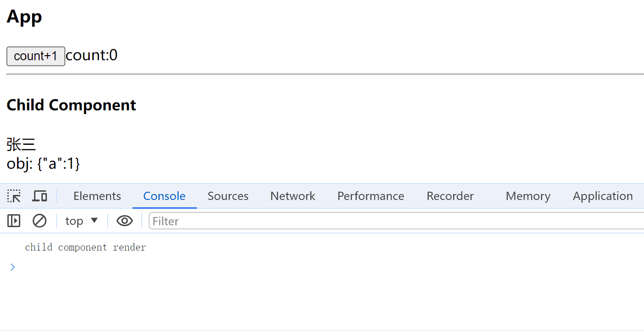Select the Console tab
Screen dimensions: 644x331
pyautogui.click(x=164, y=196)
